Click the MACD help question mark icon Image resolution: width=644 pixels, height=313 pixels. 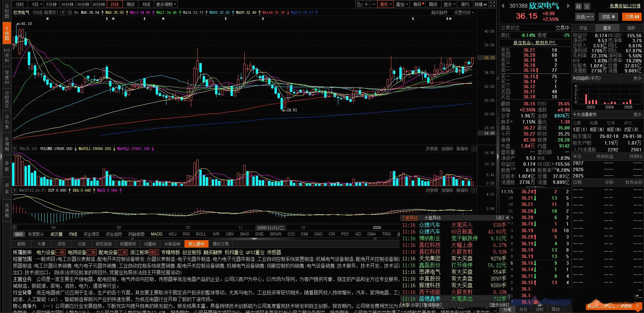pyautogui.click(x=15, y=190)
